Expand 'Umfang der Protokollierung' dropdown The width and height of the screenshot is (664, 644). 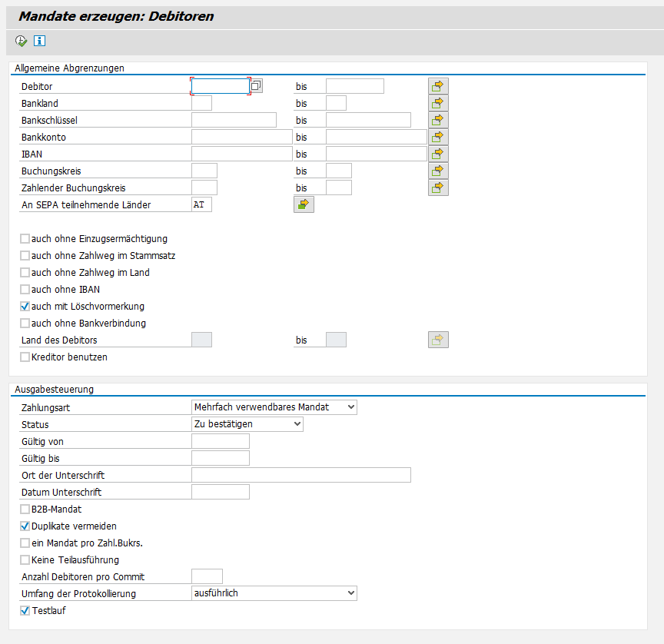pos(351,593)
